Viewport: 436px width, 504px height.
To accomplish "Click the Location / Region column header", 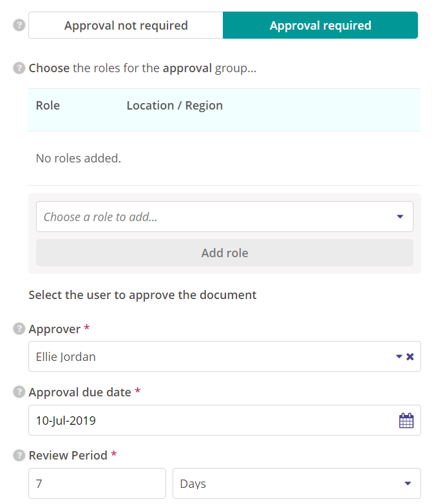I will tap(175, 106).
